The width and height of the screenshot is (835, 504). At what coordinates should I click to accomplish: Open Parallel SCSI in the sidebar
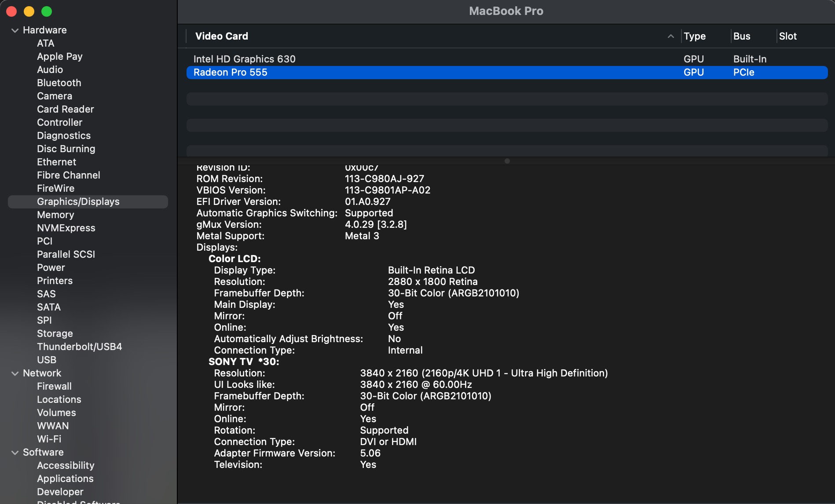pyautogui.click(x=66, y=254)
